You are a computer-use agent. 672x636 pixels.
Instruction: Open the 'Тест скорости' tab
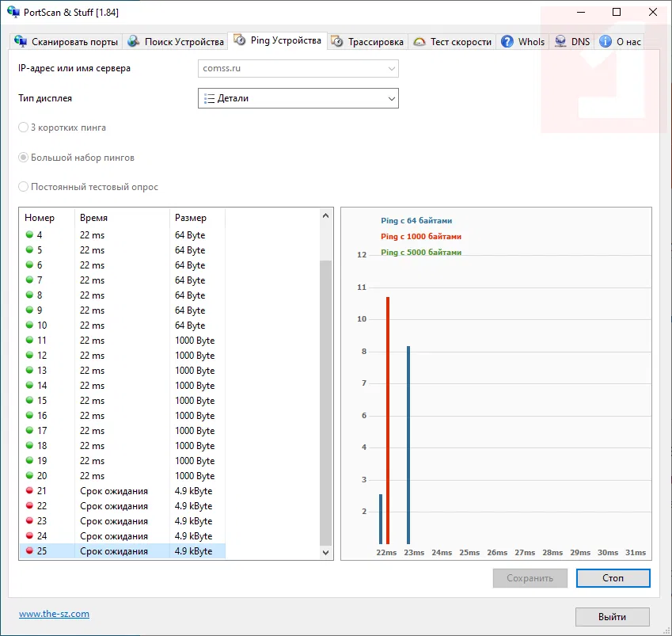pyautogui.click(x=452, y=42)
